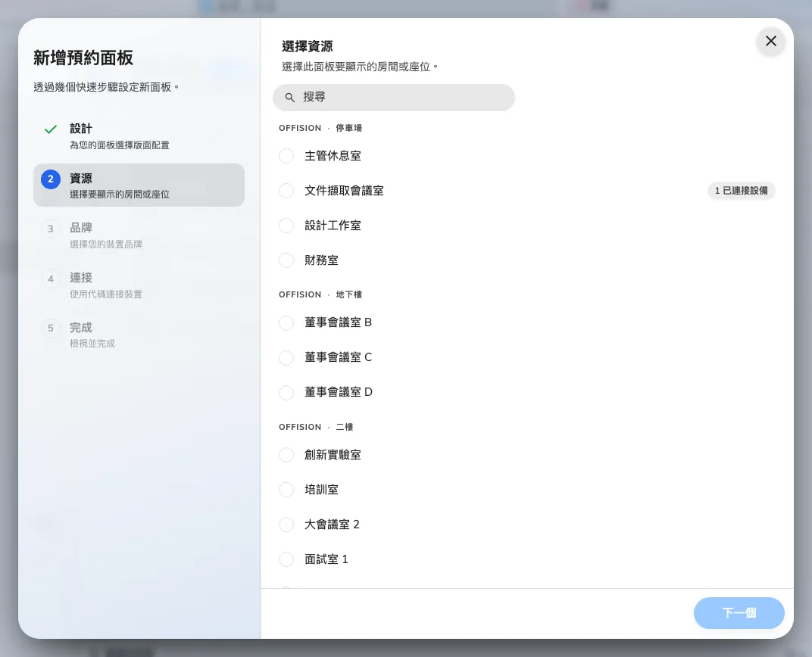Click the magnifier icon in the search box

click(290, 97)
